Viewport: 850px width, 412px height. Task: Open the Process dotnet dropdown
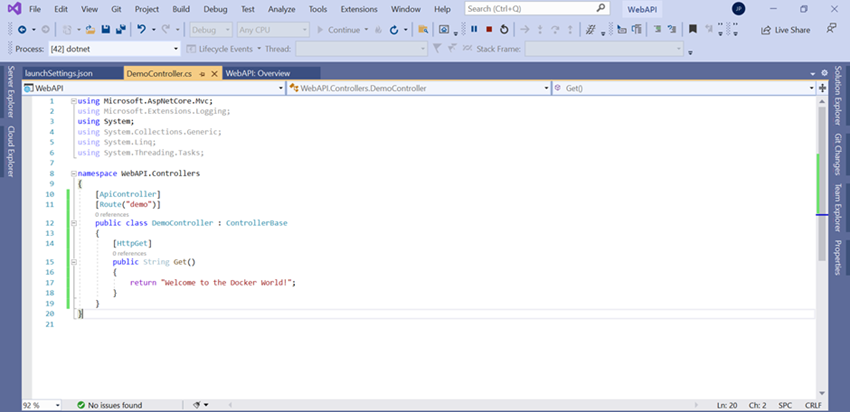pyautogui.click(x=176, y=48)
